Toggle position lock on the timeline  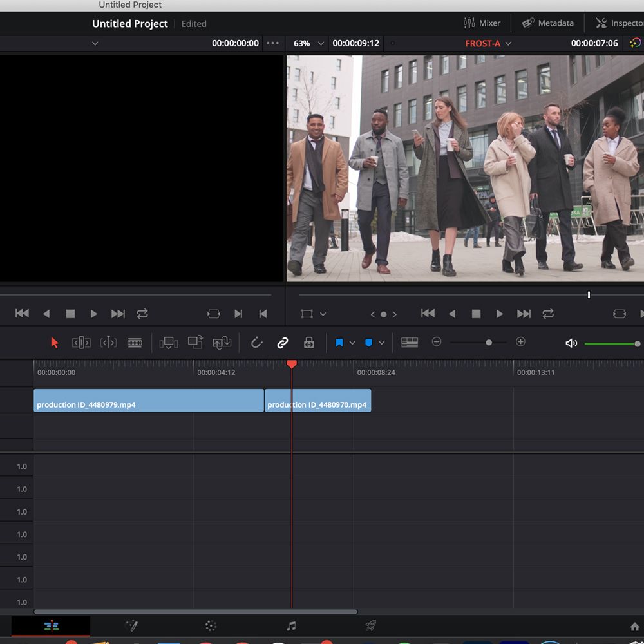(309, 342)
